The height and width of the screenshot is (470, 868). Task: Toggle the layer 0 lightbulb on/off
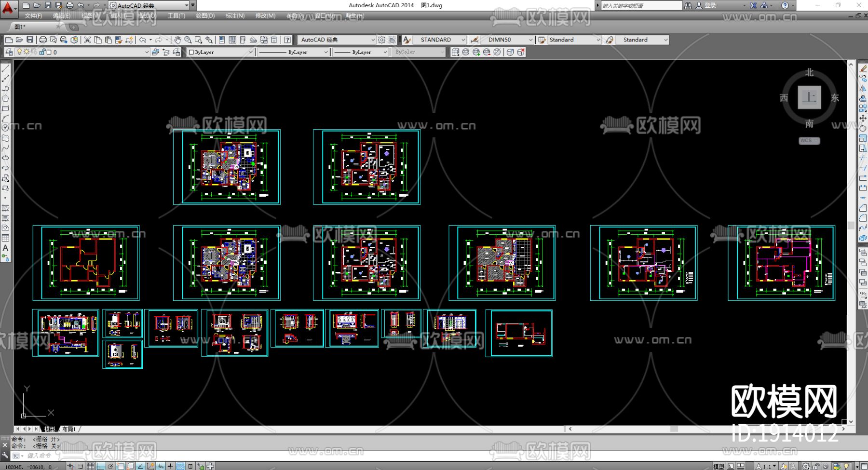[19, 52]
